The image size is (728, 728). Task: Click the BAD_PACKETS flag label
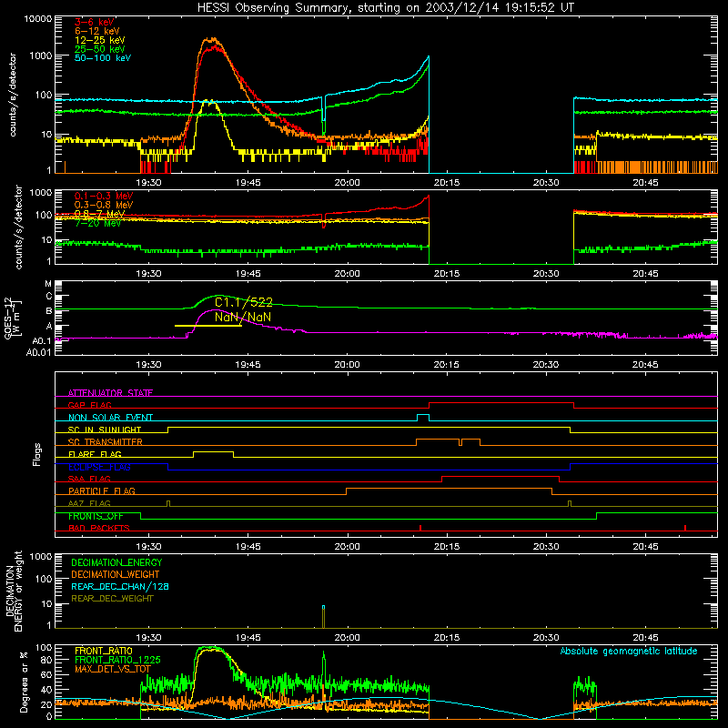99,528
